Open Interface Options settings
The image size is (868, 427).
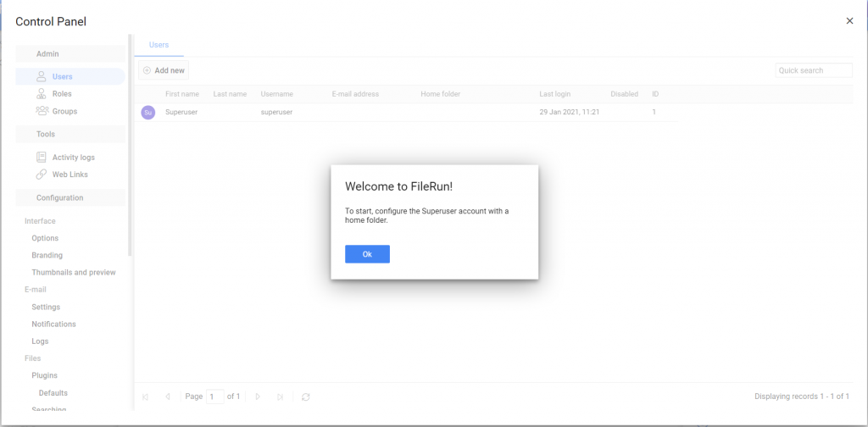[x=45, y=238]
